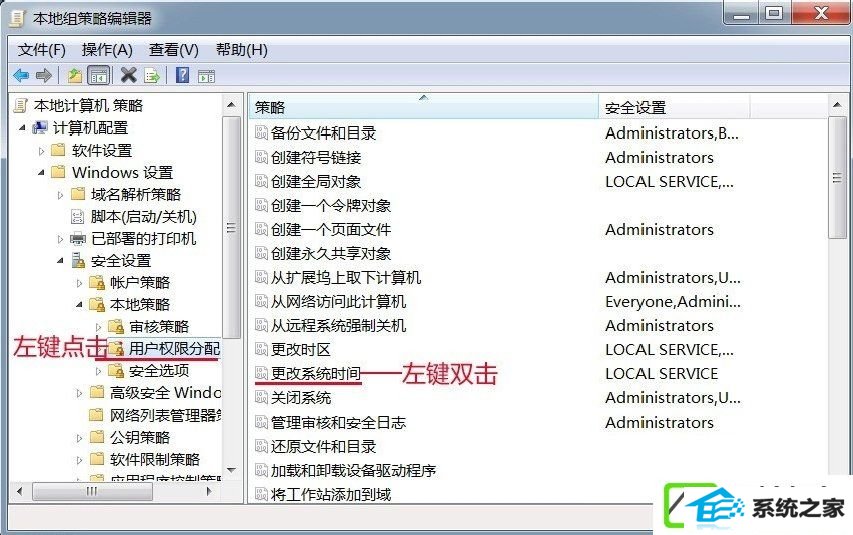The image size is (853, 535).
Task: Sort by the 策略 column header
Action: click(424, 107)
